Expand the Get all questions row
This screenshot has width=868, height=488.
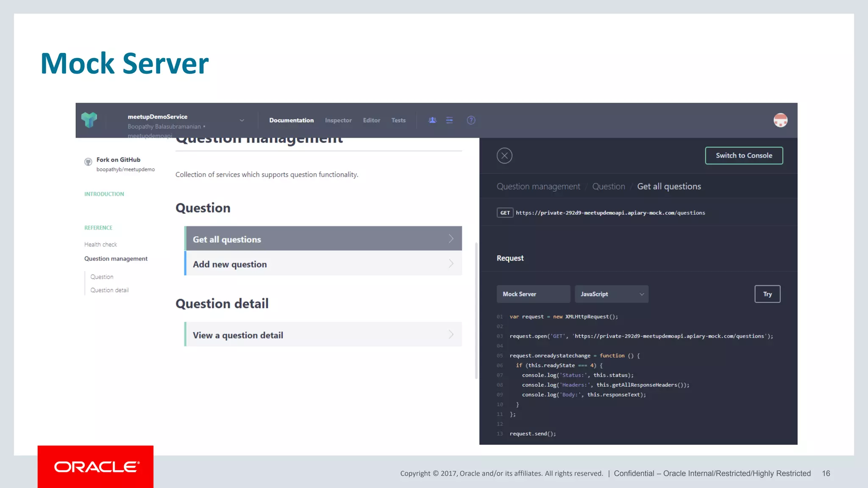pyautogui.click(x=323, y=239)
